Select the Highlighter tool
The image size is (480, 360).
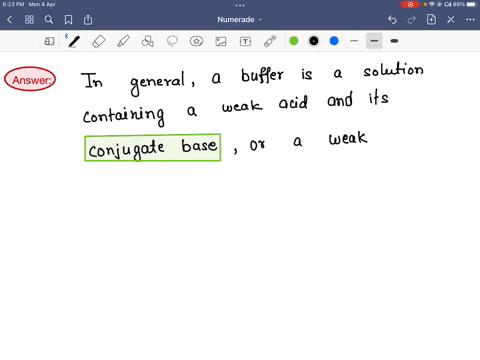point(123,41)
